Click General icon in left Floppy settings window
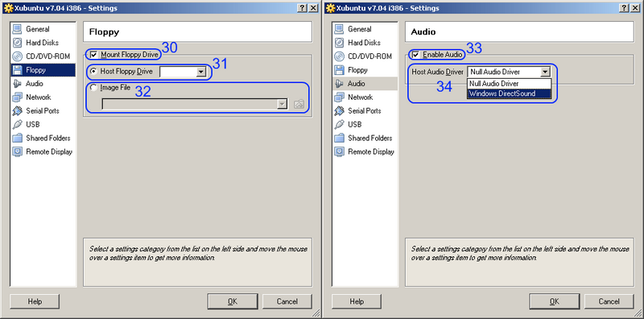Image resolution: width=644 pixels, height=319 pixels. click(17, 29)
